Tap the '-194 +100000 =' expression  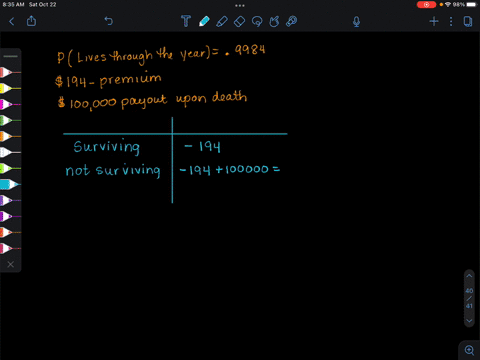(x=230, y=169)
